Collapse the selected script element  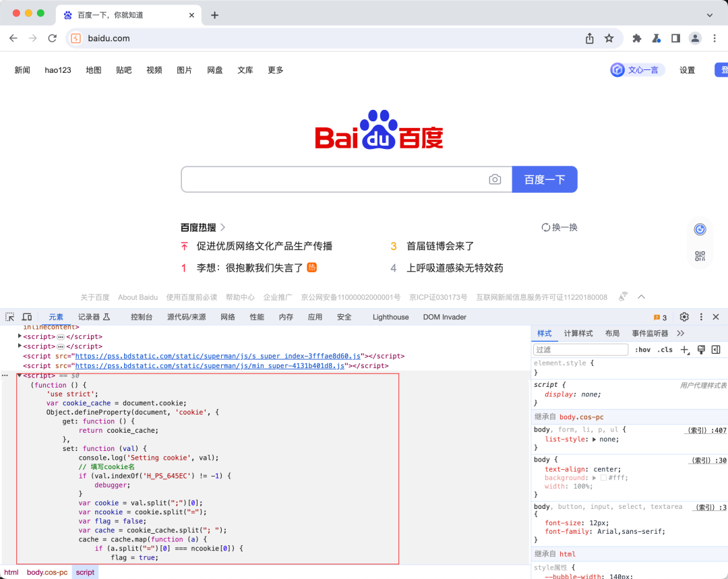pos(20,375)
